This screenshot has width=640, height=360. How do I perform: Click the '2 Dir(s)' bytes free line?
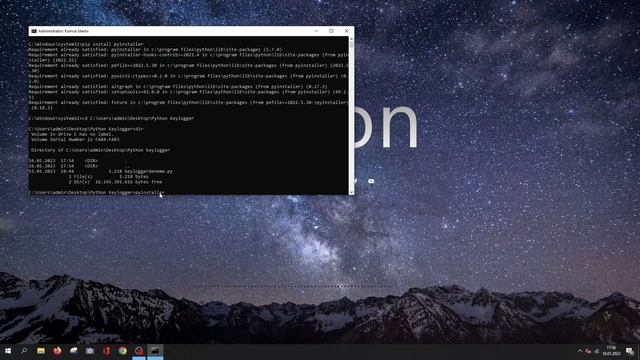[x=115, y=182]
